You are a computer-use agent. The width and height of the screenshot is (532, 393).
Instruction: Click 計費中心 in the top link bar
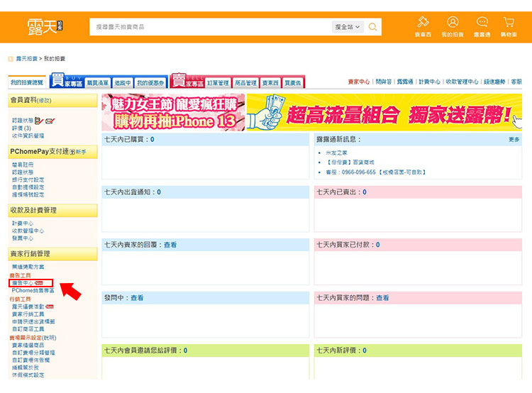click(429, 82)
